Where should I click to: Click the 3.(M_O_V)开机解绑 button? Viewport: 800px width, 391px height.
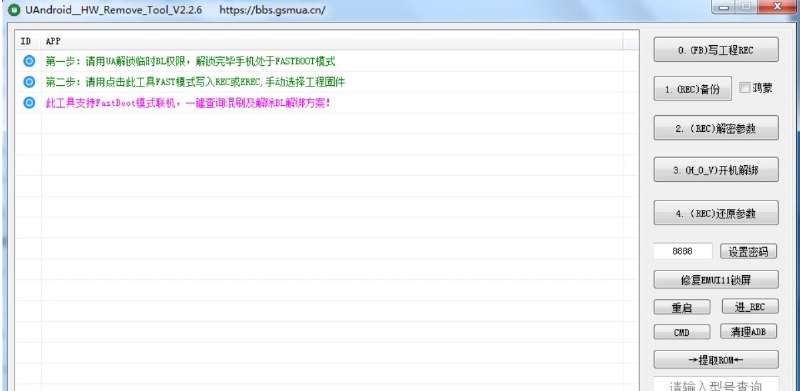pos(716,169)
